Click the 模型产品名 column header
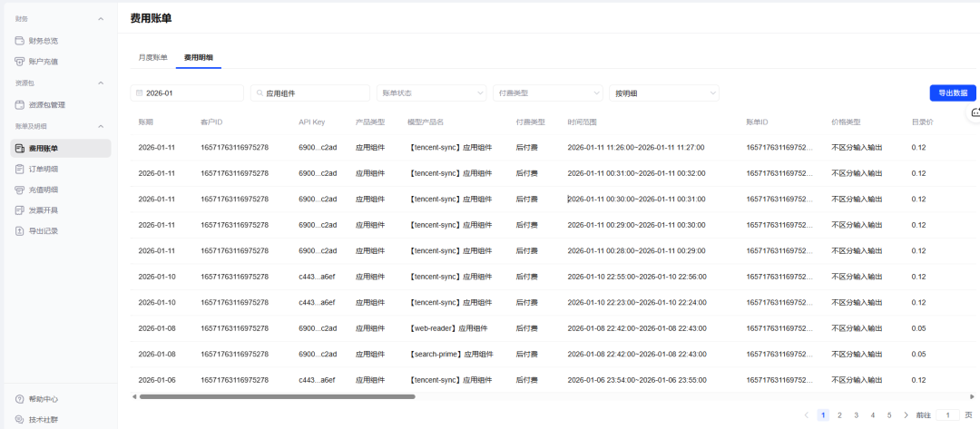Image resolution: width=980 pixels, height=429 pixels. pos(425,122)
